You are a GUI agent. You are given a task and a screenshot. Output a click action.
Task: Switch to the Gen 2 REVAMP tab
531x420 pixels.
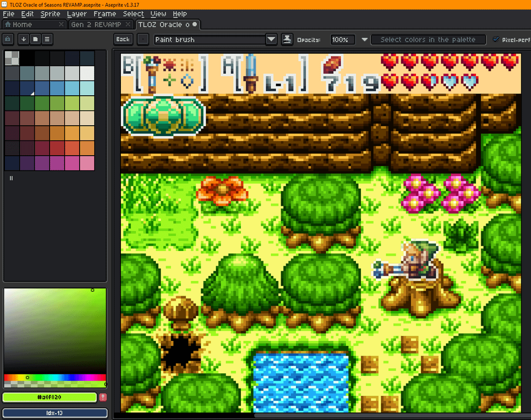click(96, 24)
